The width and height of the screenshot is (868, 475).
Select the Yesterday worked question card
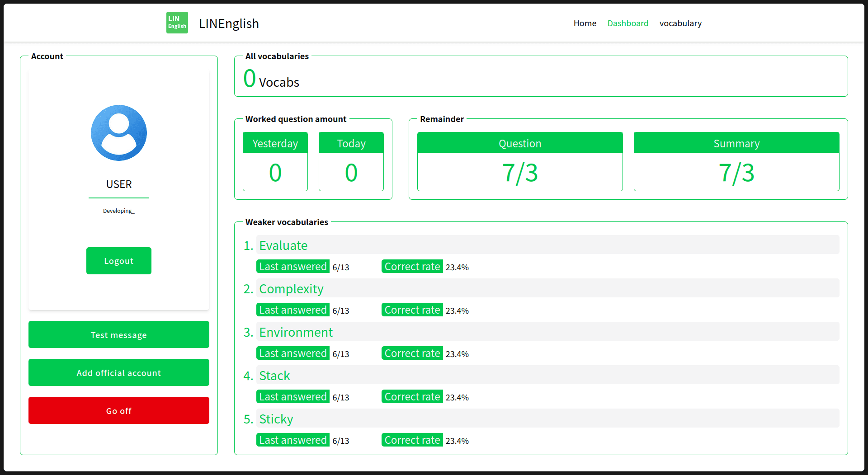275,161
